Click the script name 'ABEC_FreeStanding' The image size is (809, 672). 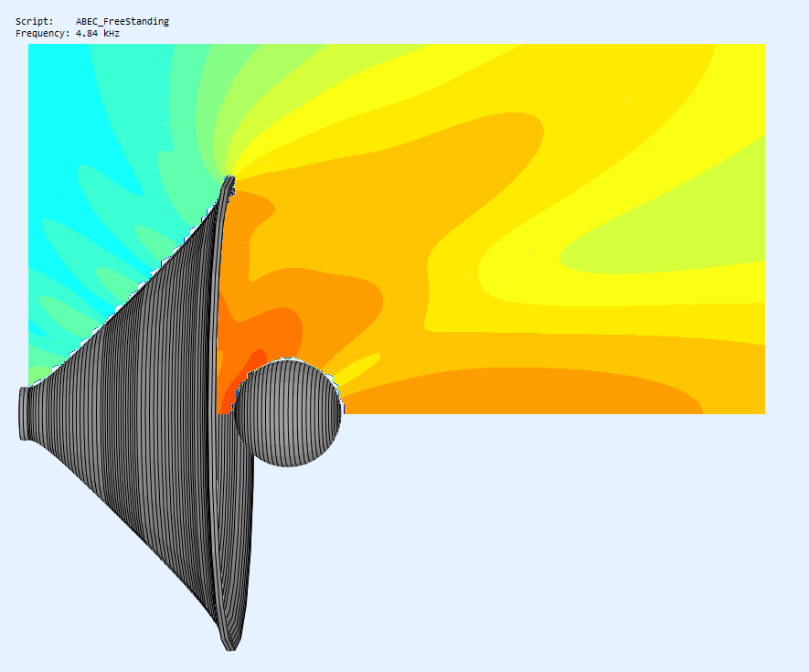pyautogui.click(x=122, y=22)
